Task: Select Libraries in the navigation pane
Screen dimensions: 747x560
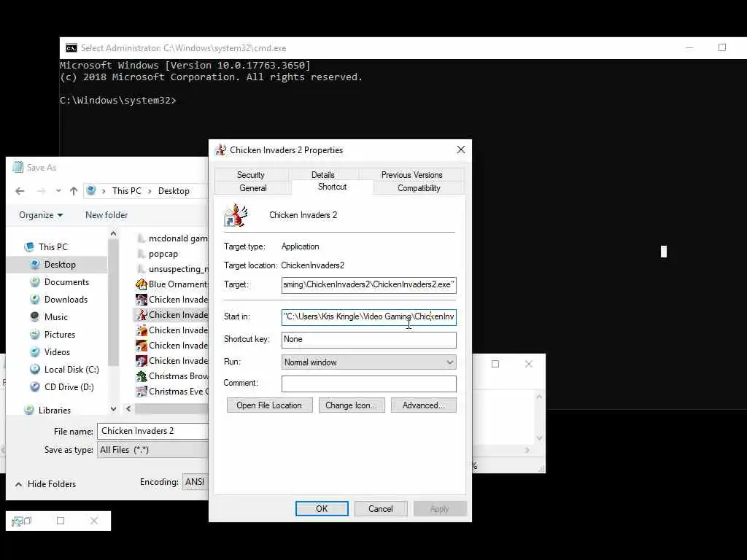Action: [x=54, y=411]
